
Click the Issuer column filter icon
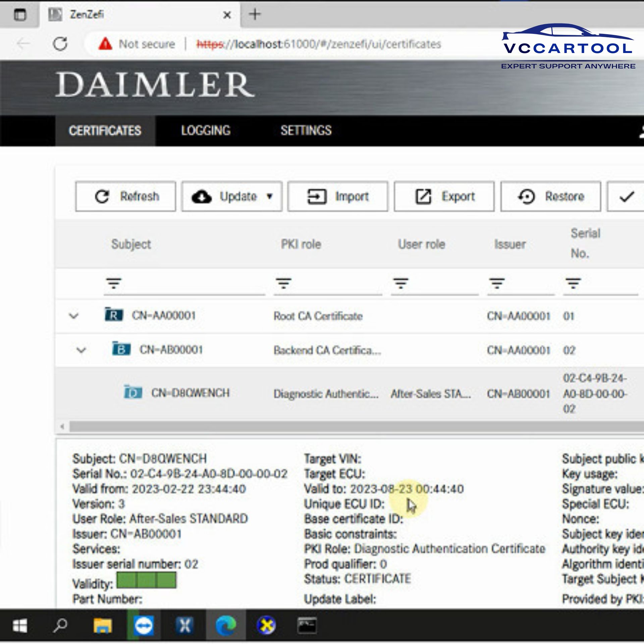tap(497, 283)
